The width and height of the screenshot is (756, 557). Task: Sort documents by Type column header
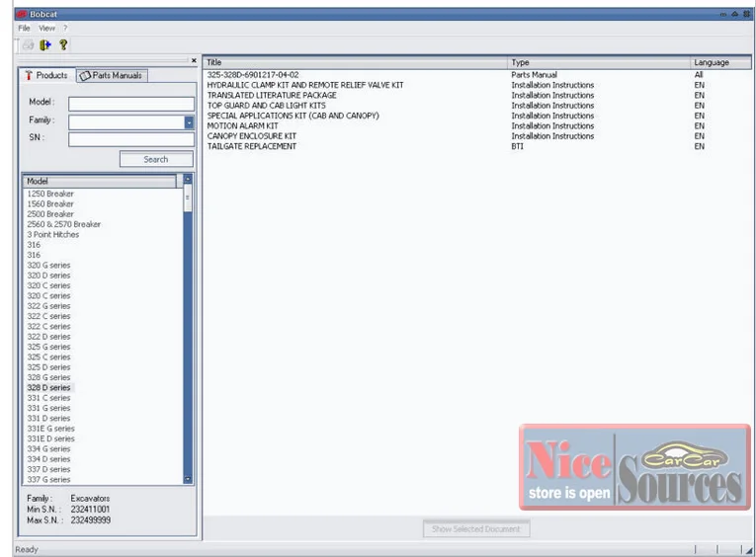pos(599,62)
